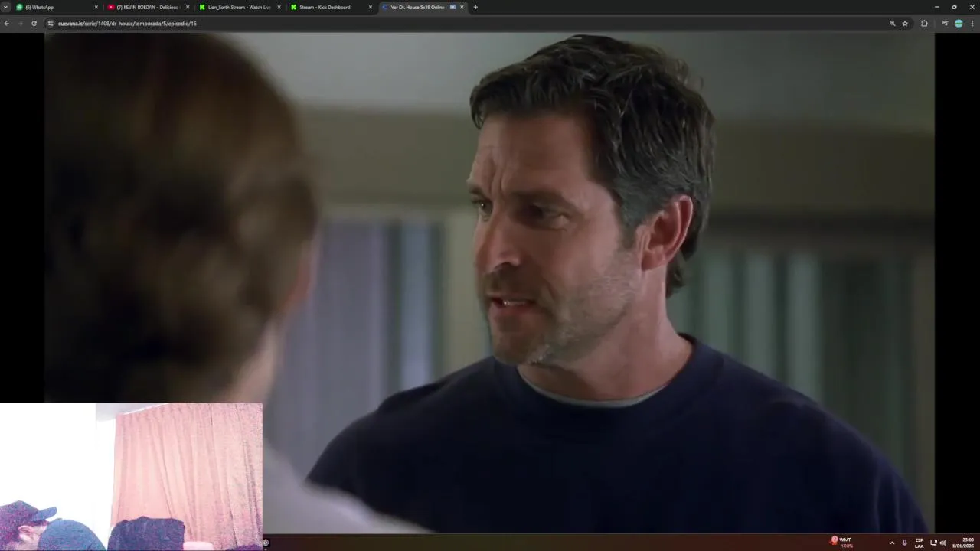
Task: Open the WMT stock widget on taskbar
Action: pos(842,543)
